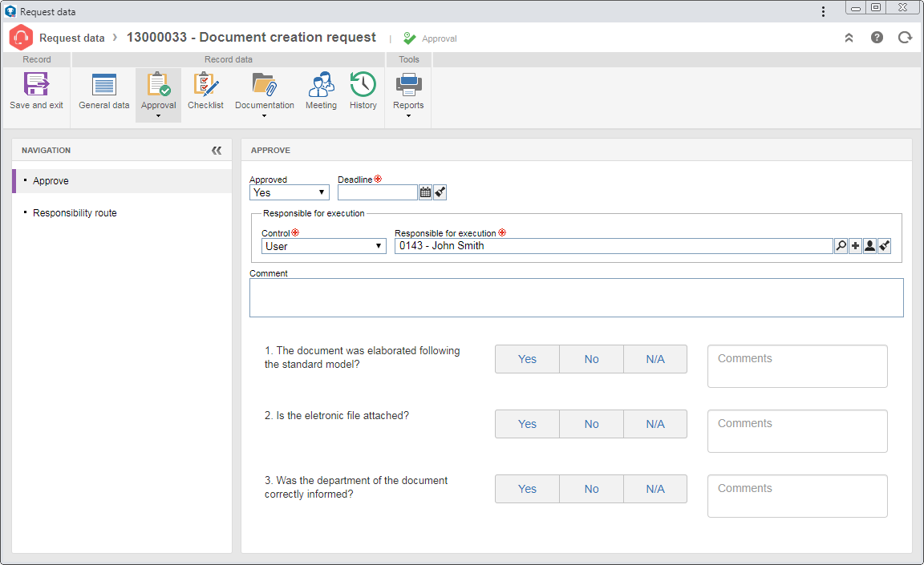Viewport: 924px width, 565px height.
Task: Open the Control User dropdown
Action: (323, 246)
